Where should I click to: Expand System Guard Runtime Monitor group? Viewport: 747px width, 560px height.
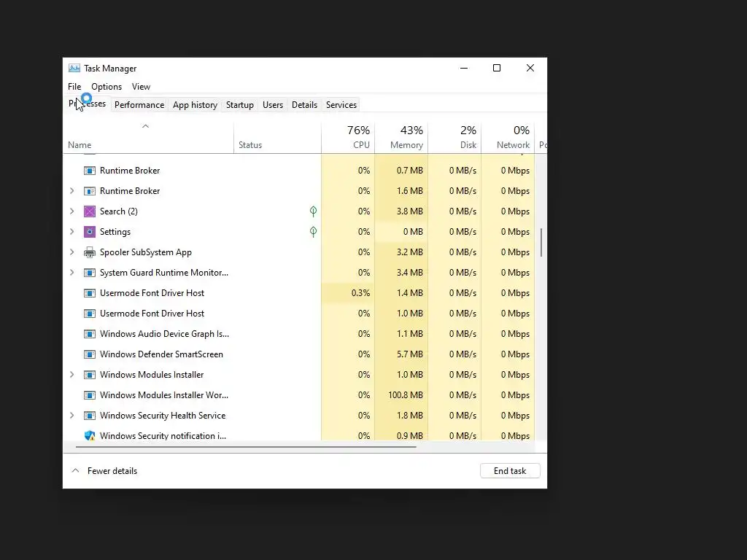coord(72,273)
